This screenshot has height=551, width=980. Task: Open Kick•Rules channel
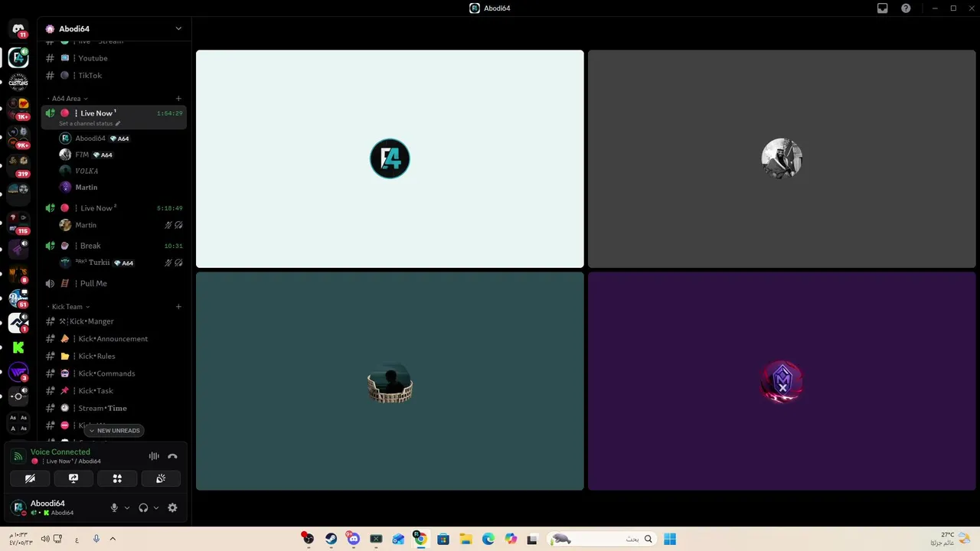pos(113,356)
